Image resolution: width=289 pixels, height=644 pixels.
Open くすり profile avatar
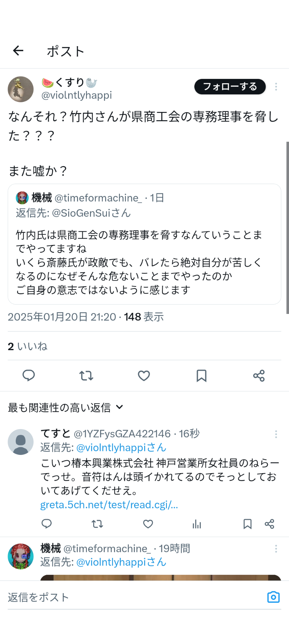[x=21, y=89]
